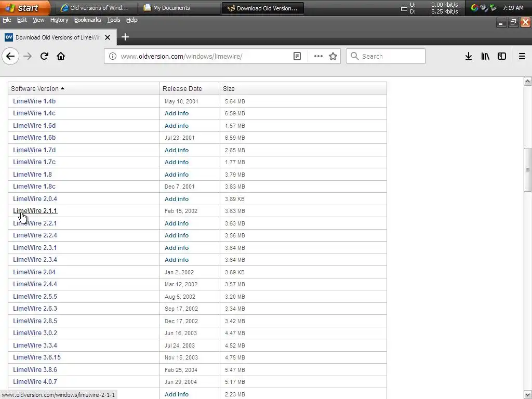Click Add info for LimeWire 2.0.4
This screenshot has width=532, height=399.
coord(177,199)
